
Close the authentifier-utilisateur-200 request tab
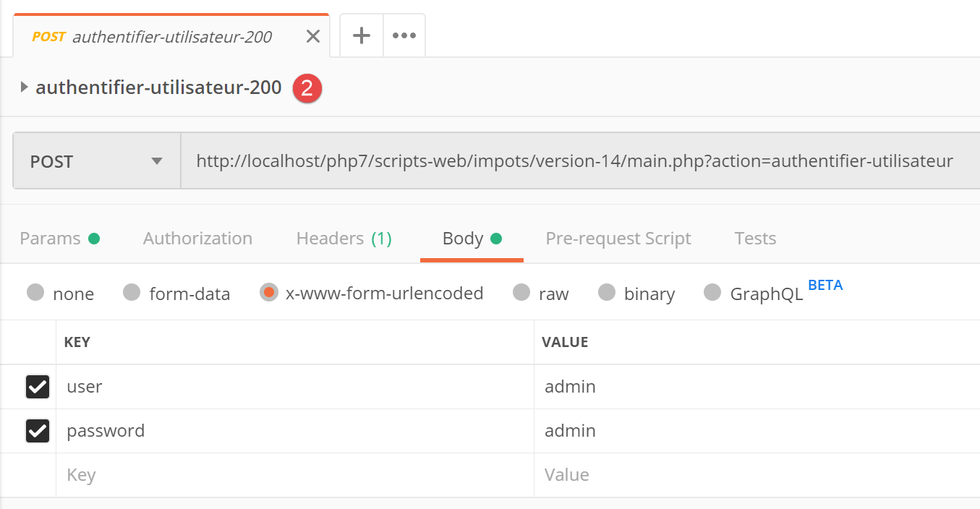(x=312, y=36)
